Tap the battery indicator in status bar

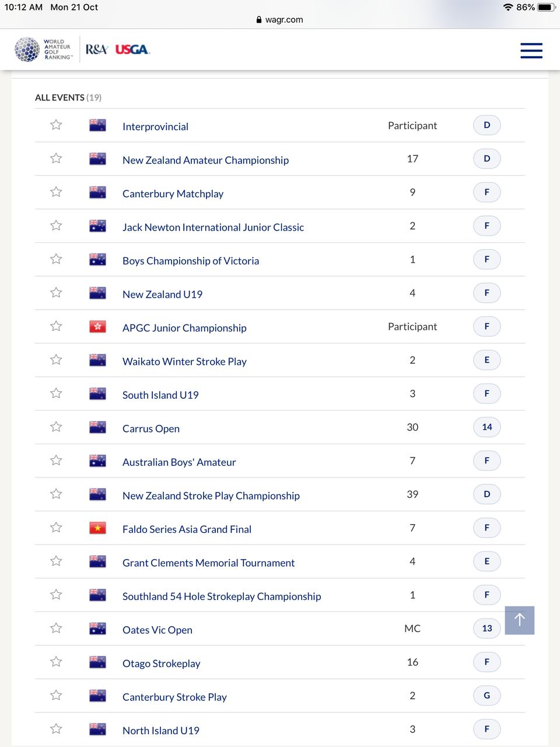(546, 7)
